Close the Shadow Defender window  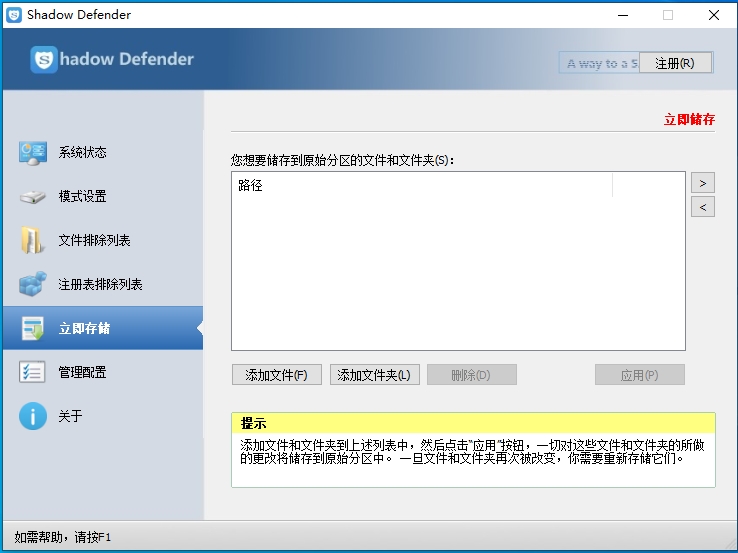coord(714,15)
